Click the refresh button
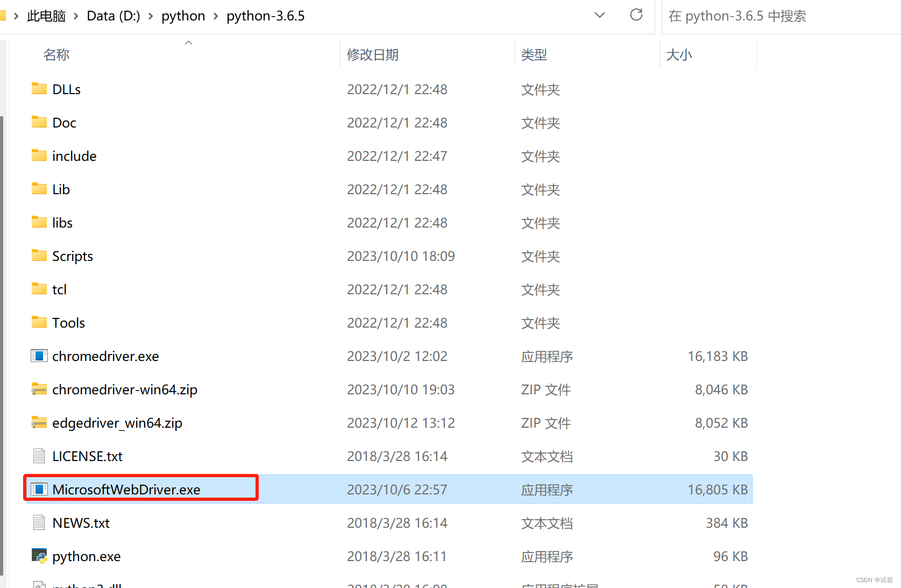 coord(636,15)
